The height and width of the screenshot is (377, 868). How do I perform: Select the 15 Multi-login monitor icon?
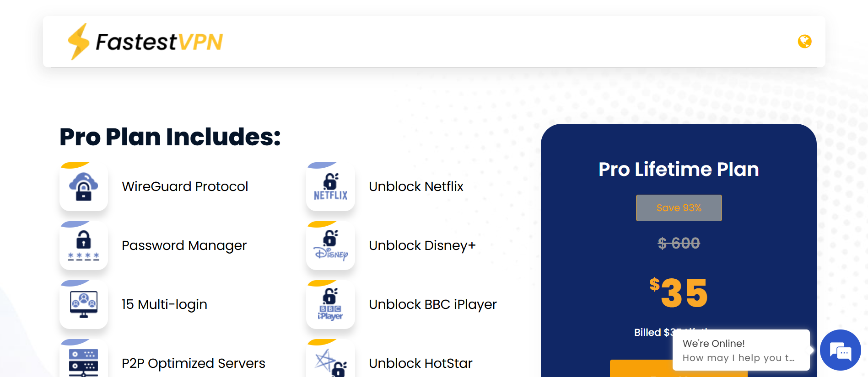point(84,305)
